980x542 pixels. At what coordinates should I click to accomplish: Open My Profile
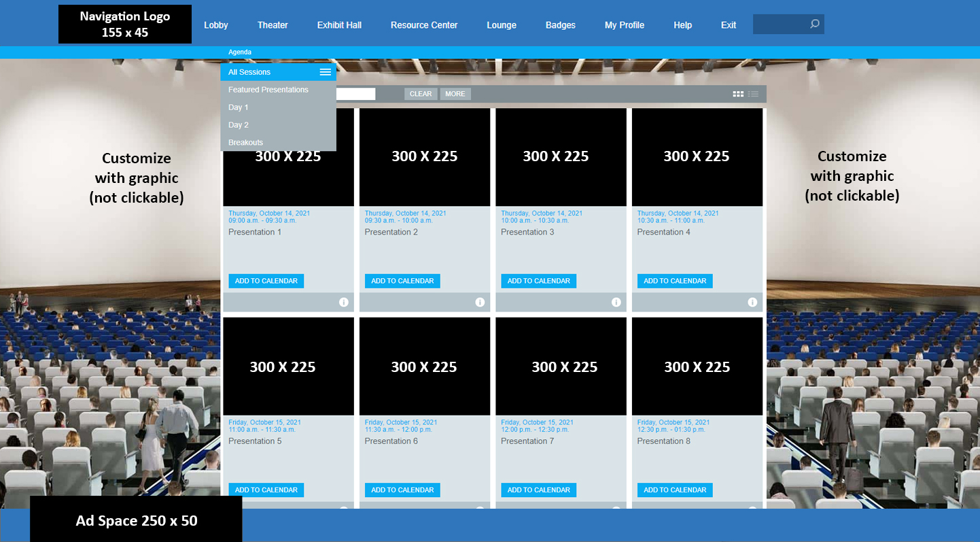click(625, 25)
